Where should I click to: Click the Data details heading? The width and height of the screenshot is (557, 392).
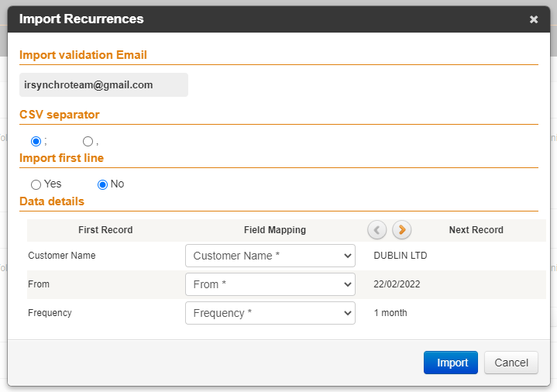52,201
